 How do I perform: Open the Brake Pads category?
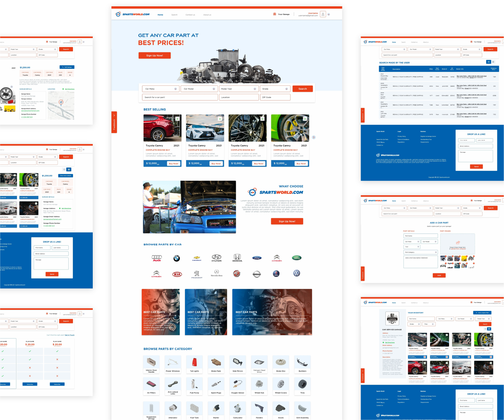tap(216, 362)
